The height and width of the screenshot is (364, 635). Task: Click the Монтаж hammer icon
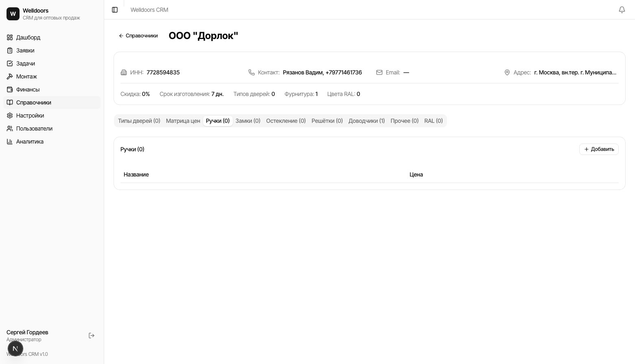click(10, 76)
